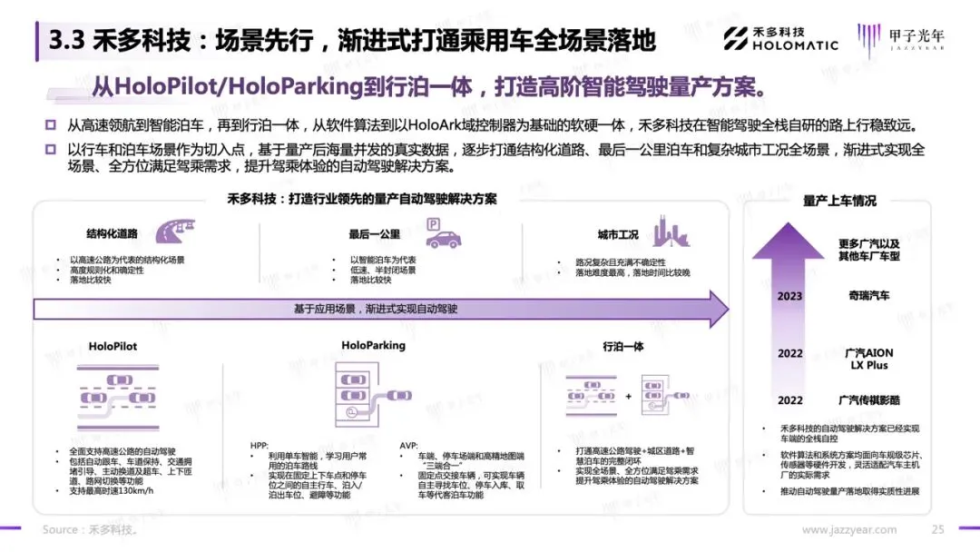The width and height of the screenshot is (980, 552).
Task: Click bullet 车端、停车场端和高精地图端三端合一
Action: pos(471,460)
